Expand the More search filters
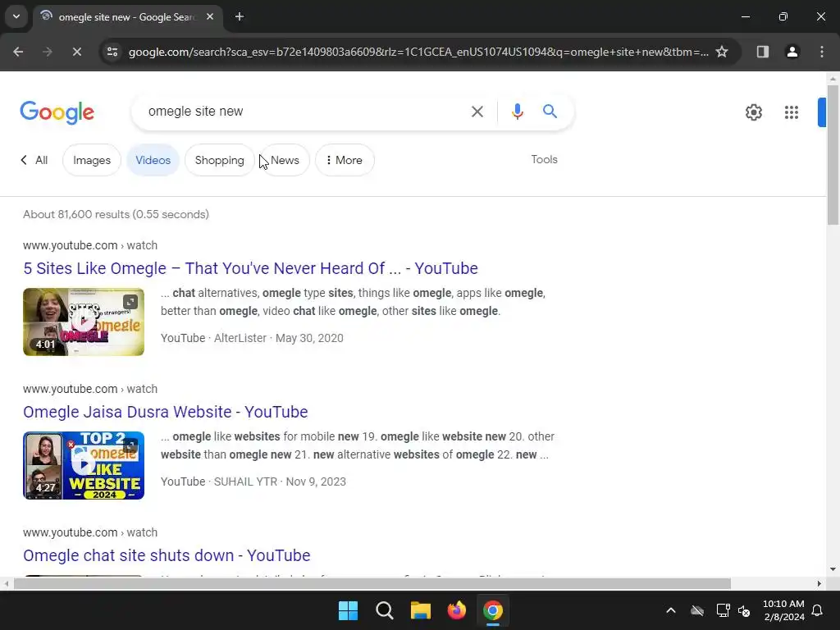The width and height of the screenshot is (840, 630). 345,160
